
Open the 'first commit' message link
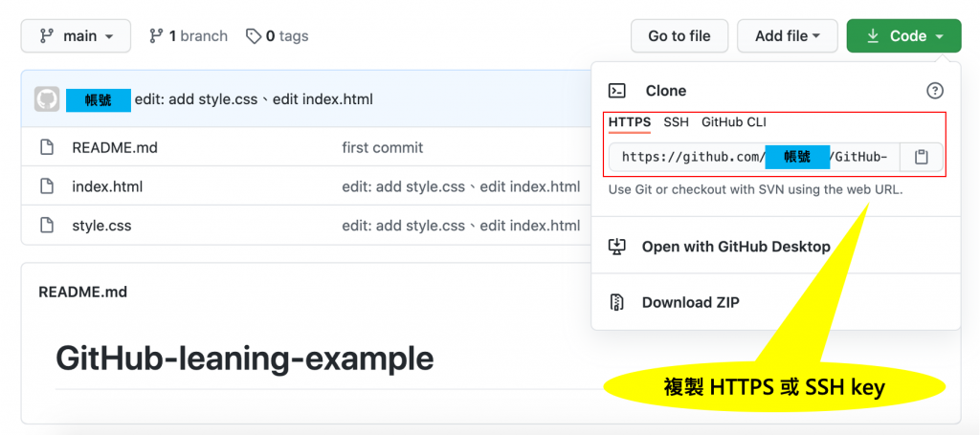[x=383, y=148]
